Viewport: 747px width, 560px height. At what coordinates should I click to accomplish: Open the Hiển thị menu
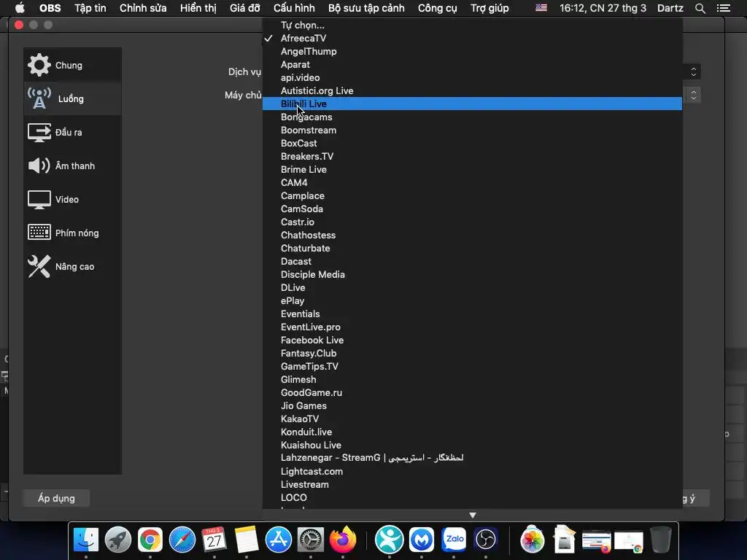[x=198, y=8]
